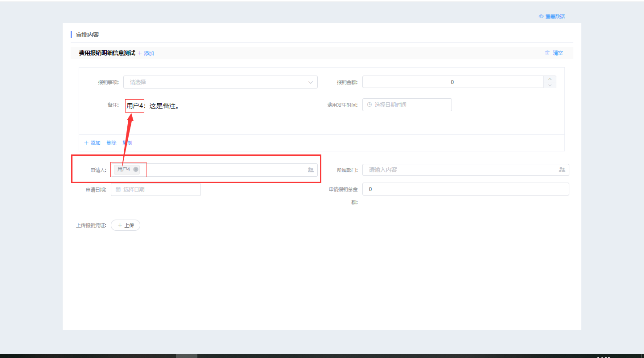
Task: Click the 复制 link
Action: coord(127,143)
